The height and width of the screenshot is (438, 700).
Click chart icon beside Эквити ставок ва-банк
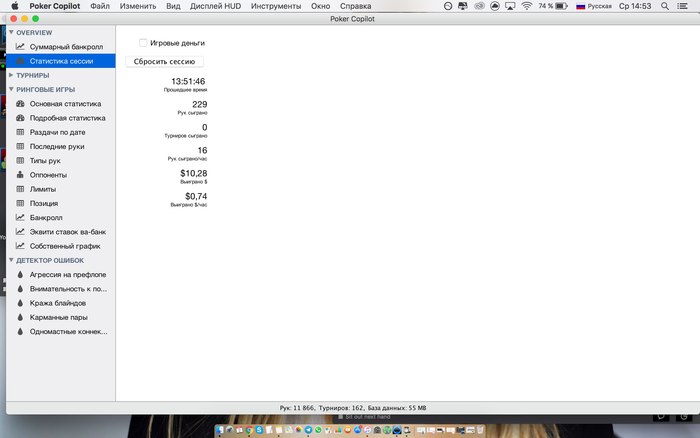click(20, 232)
